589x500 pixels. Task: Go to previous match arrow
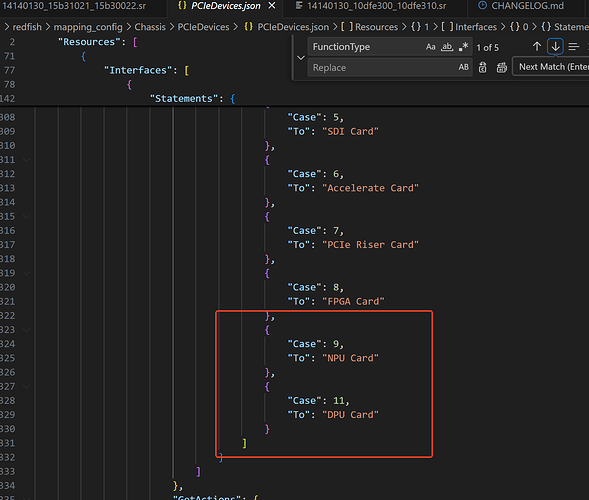(537, 47)
